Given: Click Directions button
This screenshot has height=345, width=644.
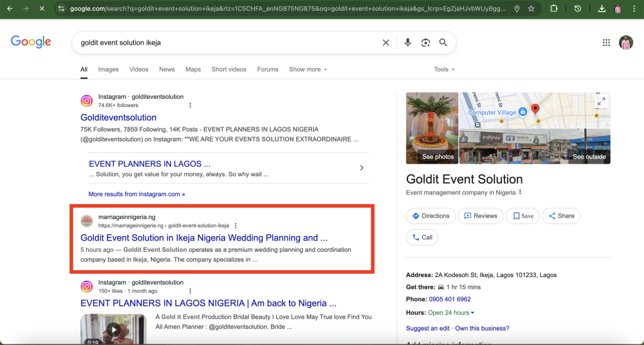Looking at the screenshot, I should click(430, 216).
